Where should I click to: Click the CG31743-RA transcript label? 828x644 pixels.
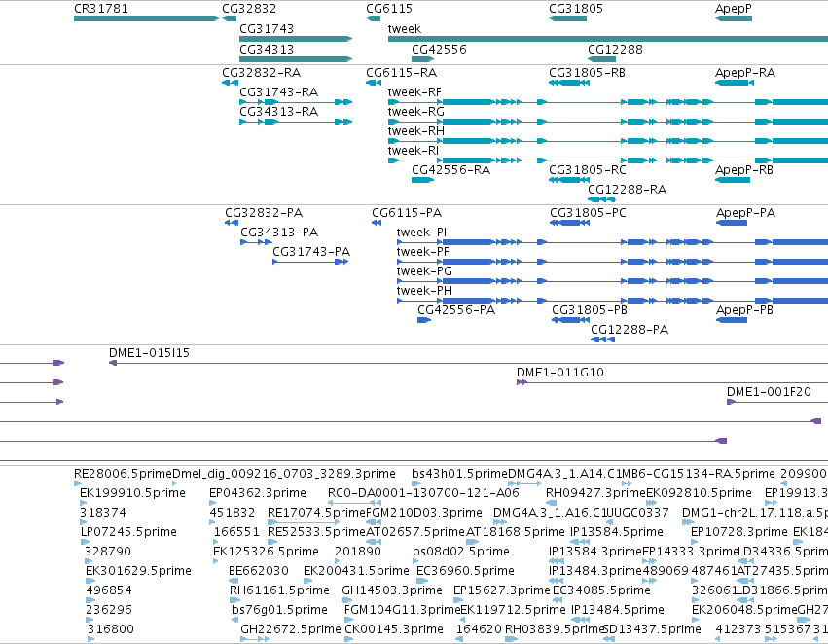coord(279,91)
